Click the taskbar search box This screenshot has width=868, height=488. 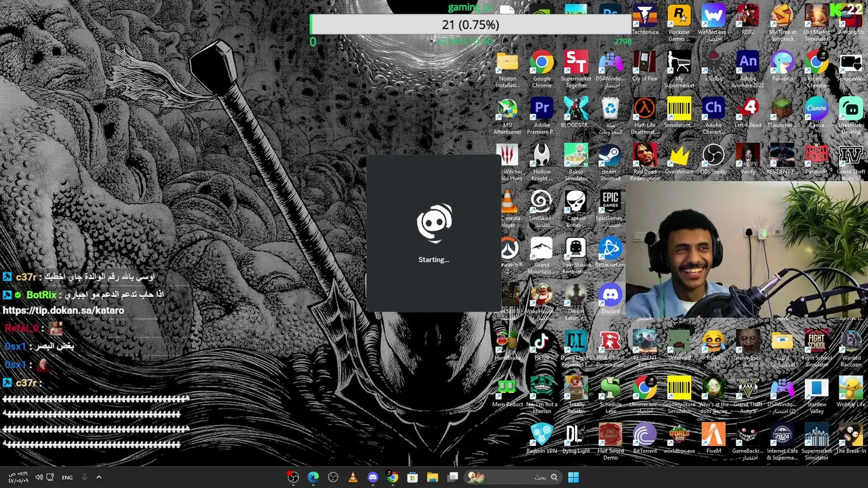(513, 477)
